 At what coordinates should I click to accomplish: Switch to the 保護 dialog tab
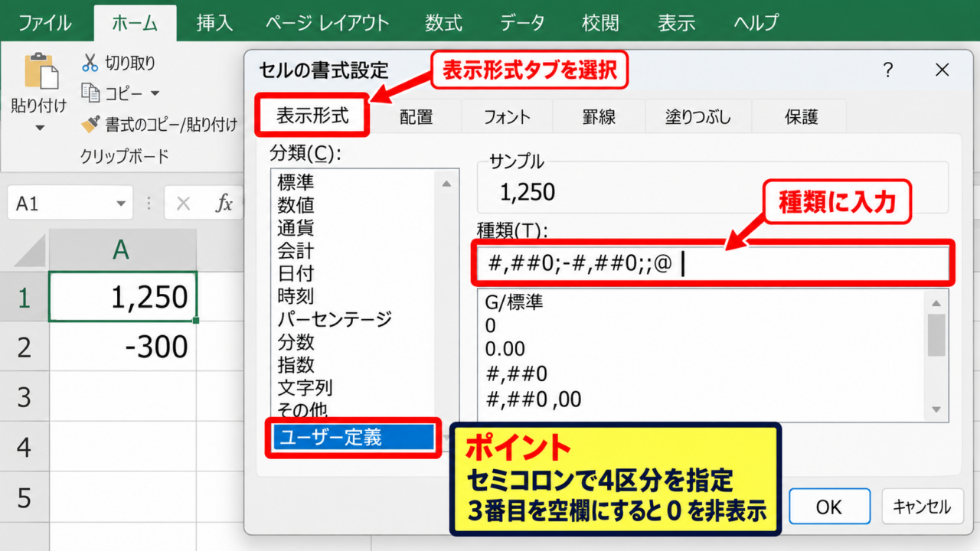[801, 117]
